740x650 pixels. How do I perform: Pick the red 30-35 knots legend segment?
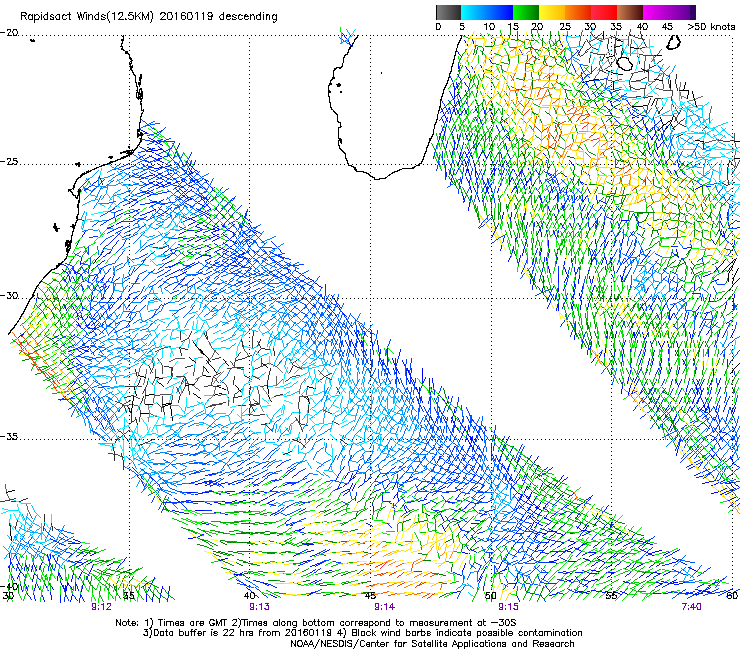[604, 12]
